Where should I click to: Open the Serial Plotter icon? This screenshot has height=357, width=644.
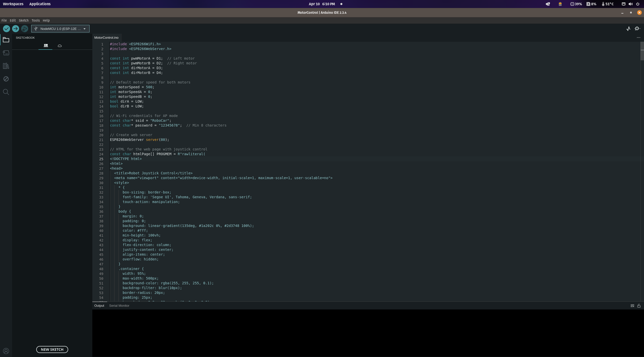point(628,29)
